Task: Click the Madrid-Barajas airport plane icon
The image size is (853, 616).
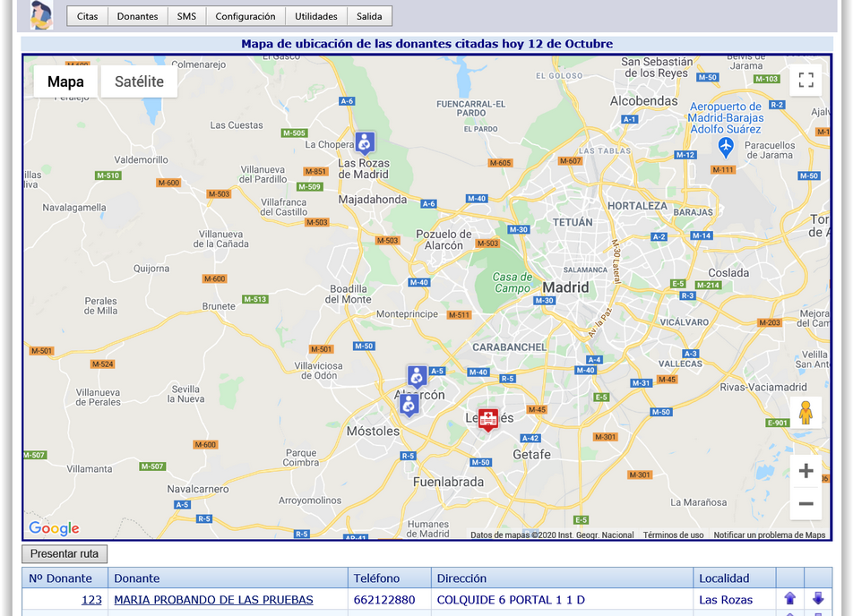Action: (726, 146)
